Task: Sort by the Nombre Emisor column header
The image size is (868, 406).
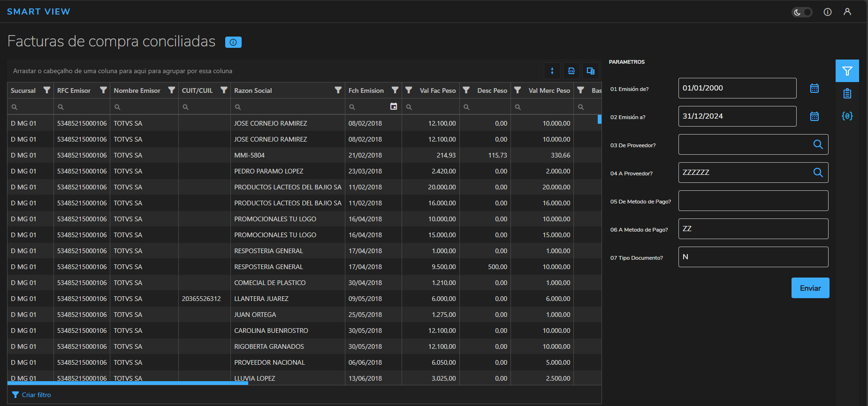Action: point(137,90)
